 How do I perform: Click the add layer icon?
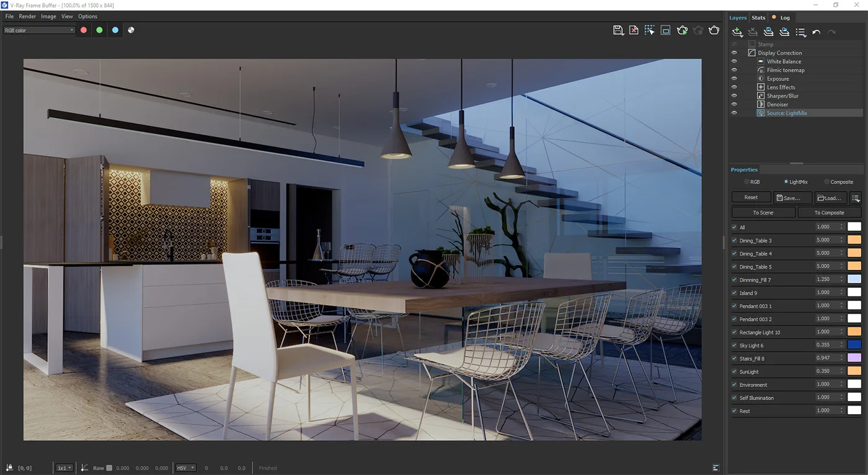click(737, 32)
